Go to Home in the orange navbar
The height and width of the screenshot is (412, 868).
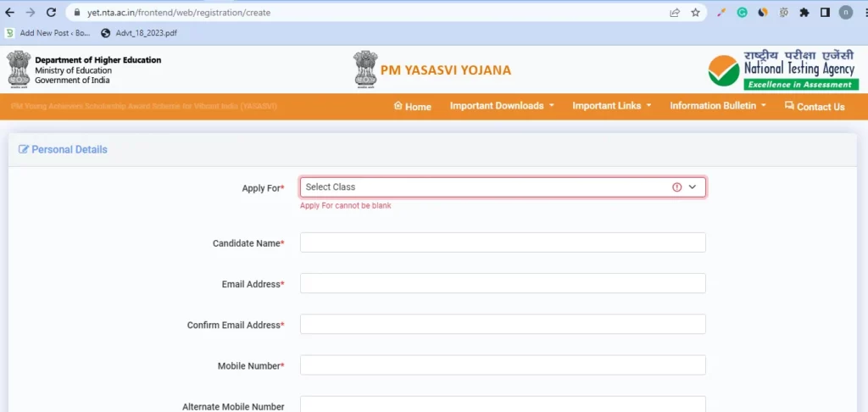pos(413,106)
